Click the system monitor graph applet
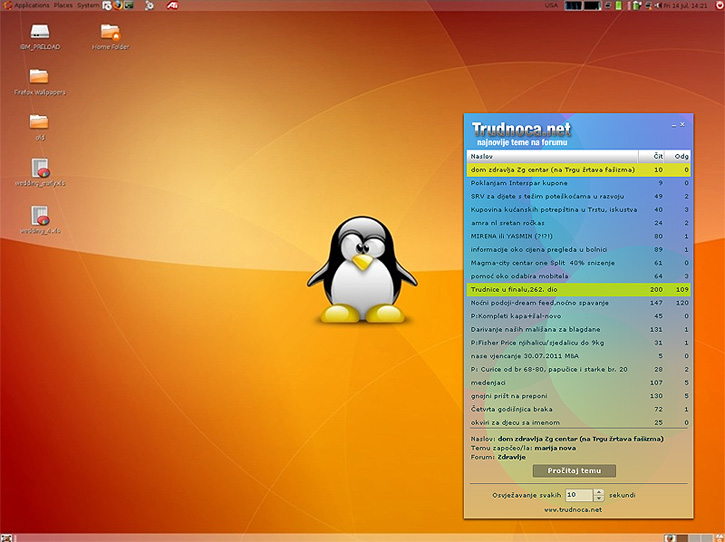This screenshot has height=542, width=725. pos(583,6)
